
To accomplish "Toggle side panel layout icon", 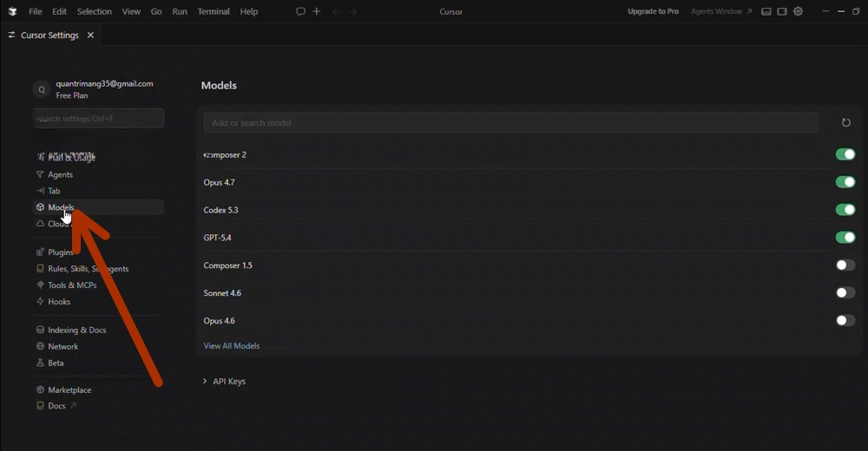I will pyautogui.click(x=782, y=11).
